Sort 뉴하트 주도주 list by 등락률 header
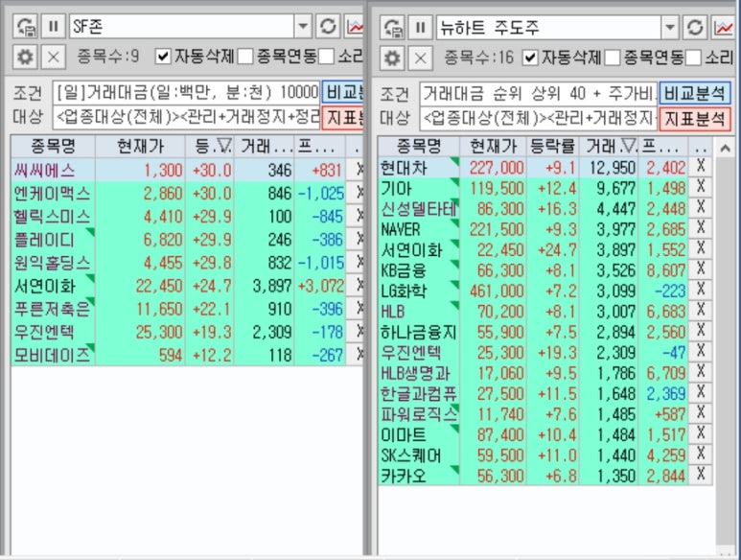 (552, 147)
